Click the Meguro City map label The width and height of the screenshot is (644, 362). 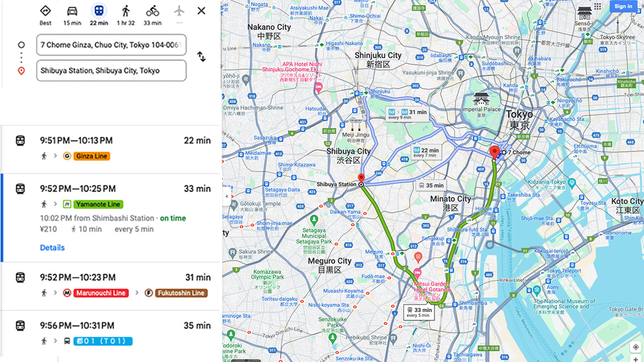point(330,265)
